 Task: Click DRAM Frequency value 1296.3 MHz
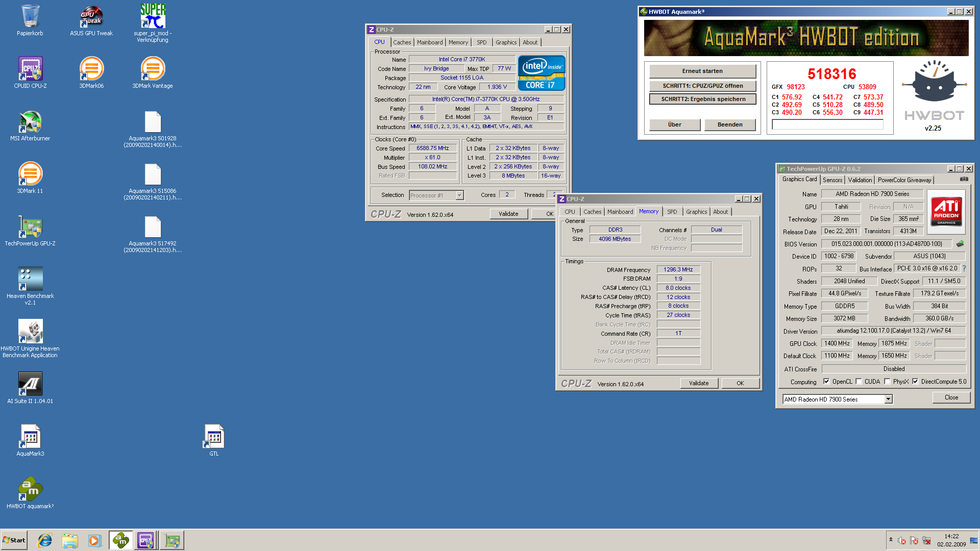click(x=678, y=269)
